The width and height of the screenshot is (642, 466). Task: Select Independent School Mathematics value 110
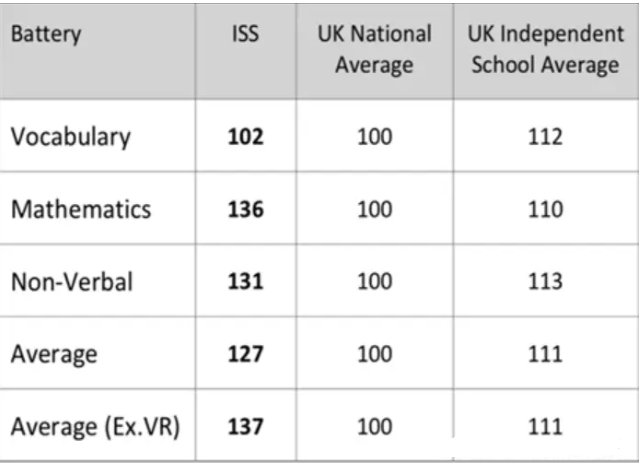point(545,209)
